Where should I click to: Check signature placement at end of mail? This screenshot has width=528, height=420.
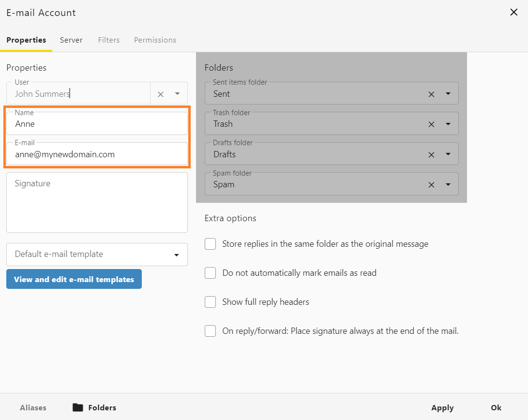pos(210,331)
